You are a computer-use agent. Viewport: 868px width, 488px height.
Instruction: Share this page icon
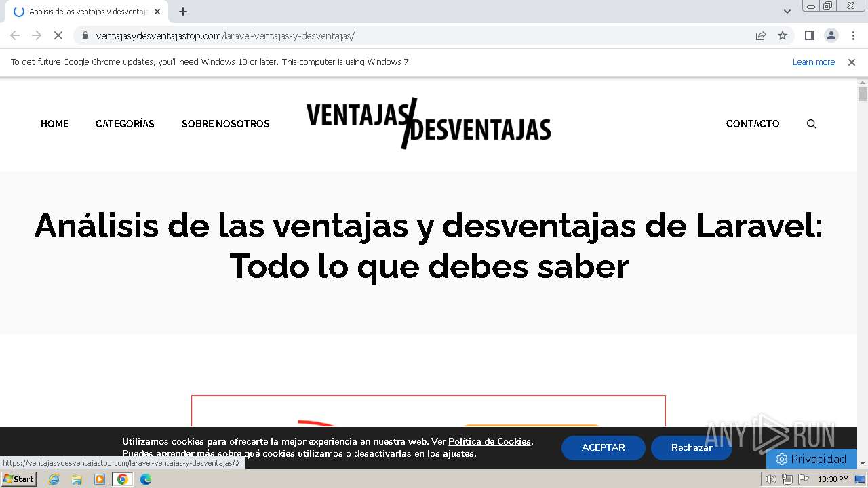(x=761, y=35)
